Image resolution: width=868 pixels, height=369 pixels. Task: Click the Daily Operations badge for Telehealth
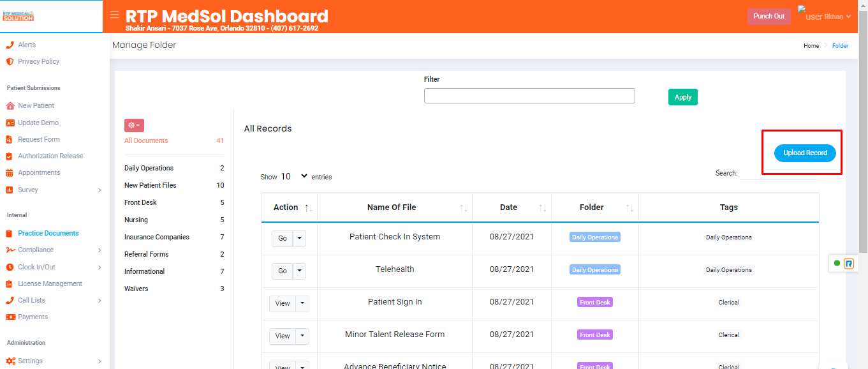(595, 269)
